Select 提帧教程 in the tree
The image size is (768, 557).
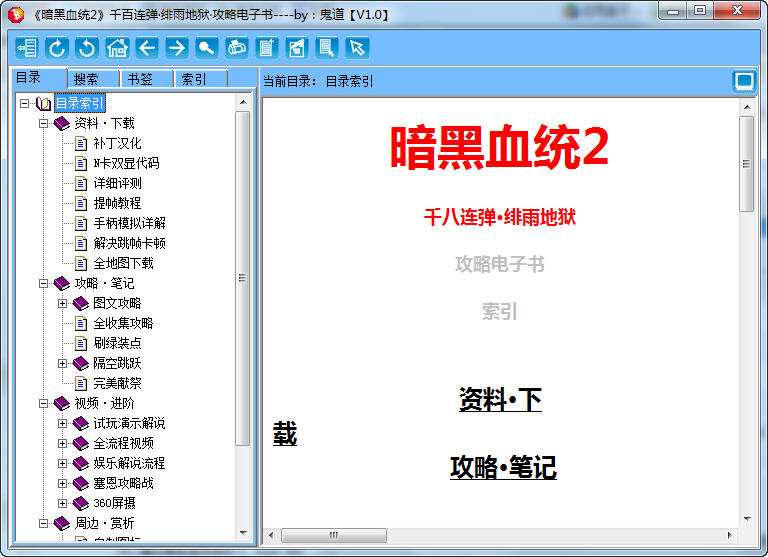tap(118, 203)
